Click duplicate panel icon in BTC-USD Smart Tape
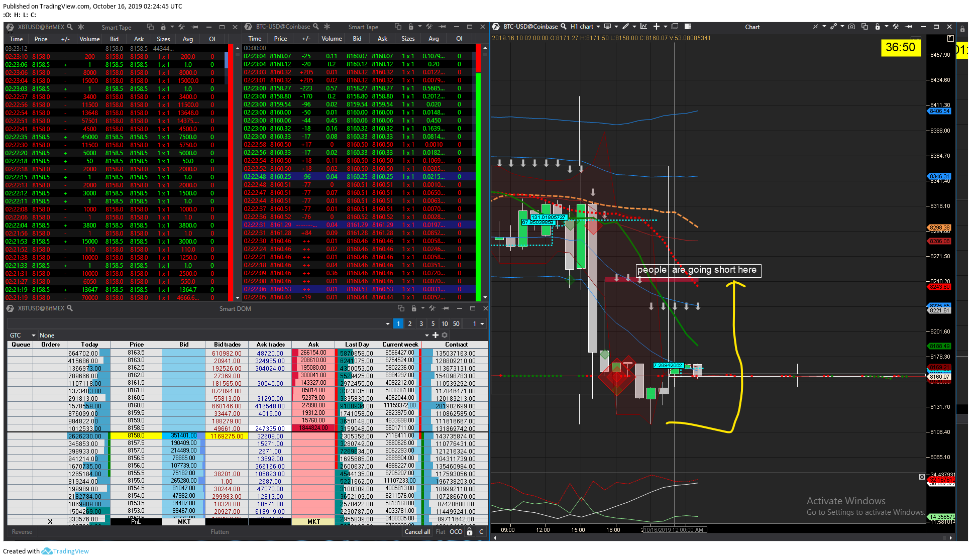 (398, 27)
